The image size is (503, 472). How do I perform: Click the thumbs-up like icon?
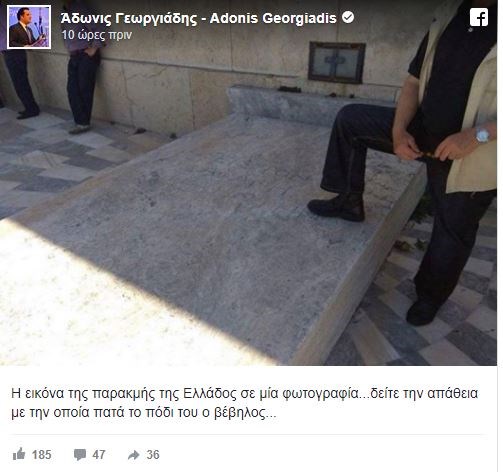(x=19, y=454)
